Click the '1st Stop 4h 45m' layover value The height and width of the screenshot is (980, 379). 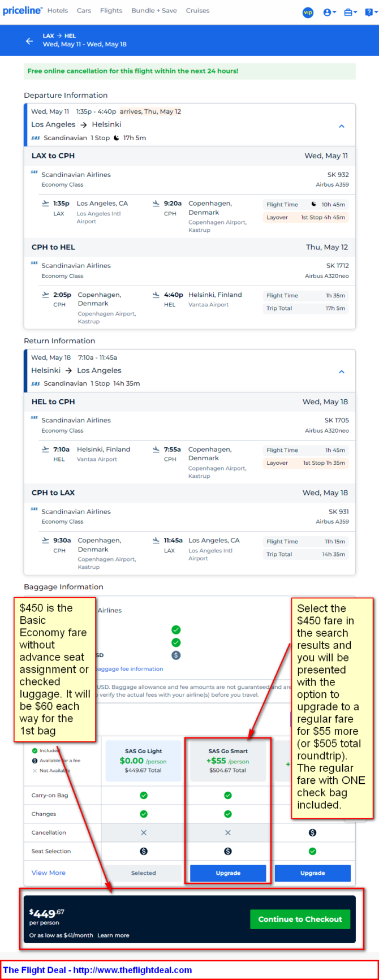323,217
